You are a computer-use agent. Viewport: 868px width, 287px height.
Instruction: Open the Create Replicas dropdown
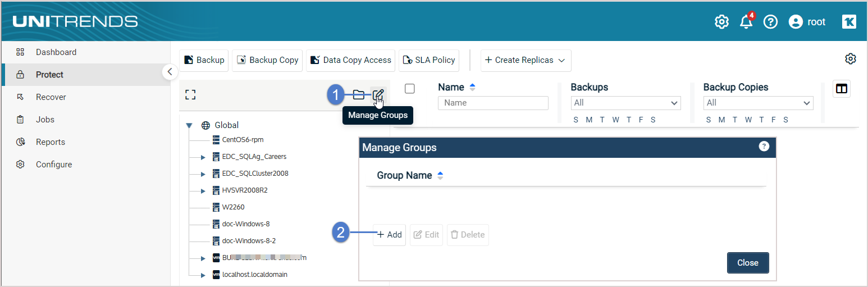coord(526,60)
